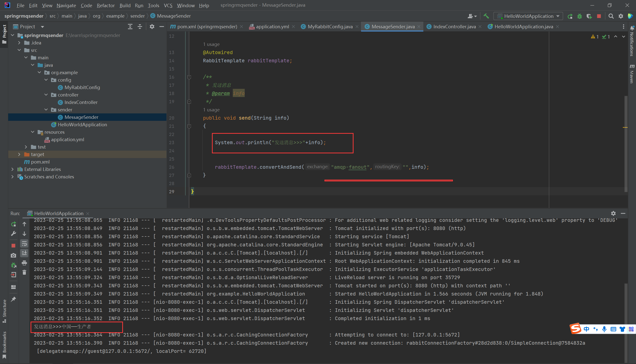Clear console with trash icon
This screenshot has height=364, width=636.
tap(24, 272)
